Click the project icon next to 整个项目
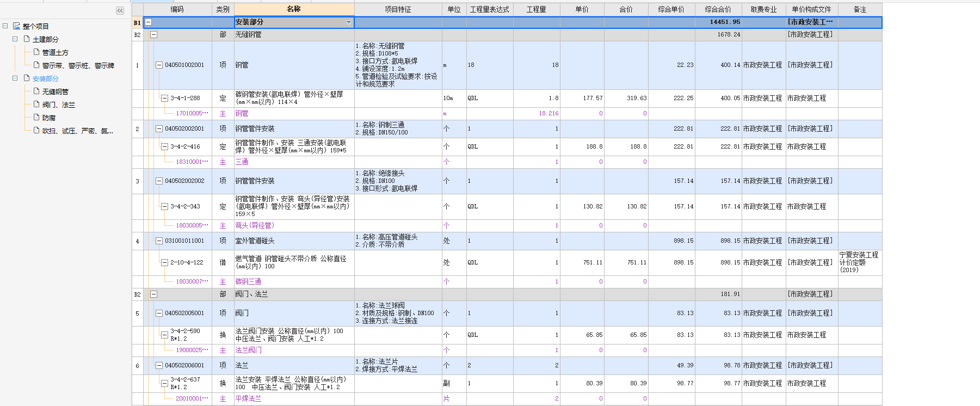 coord(16,26)
